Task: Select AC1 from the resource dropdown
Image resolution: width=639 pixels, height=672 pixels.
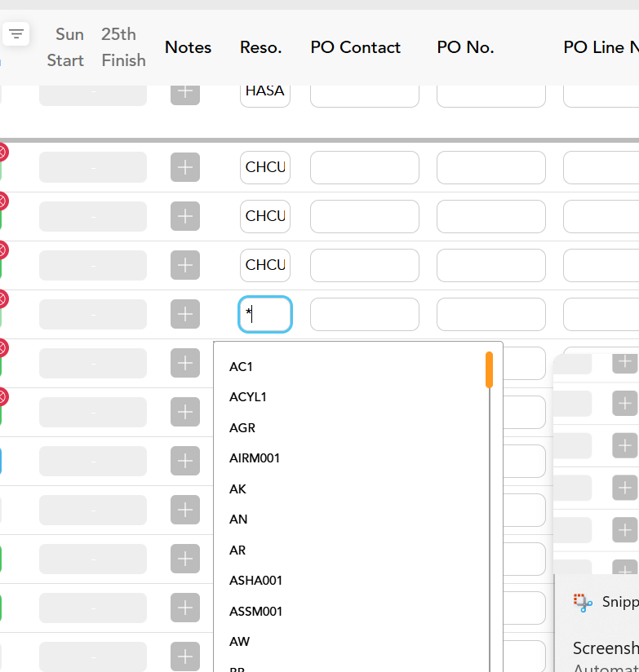Action: coord(242,367)
